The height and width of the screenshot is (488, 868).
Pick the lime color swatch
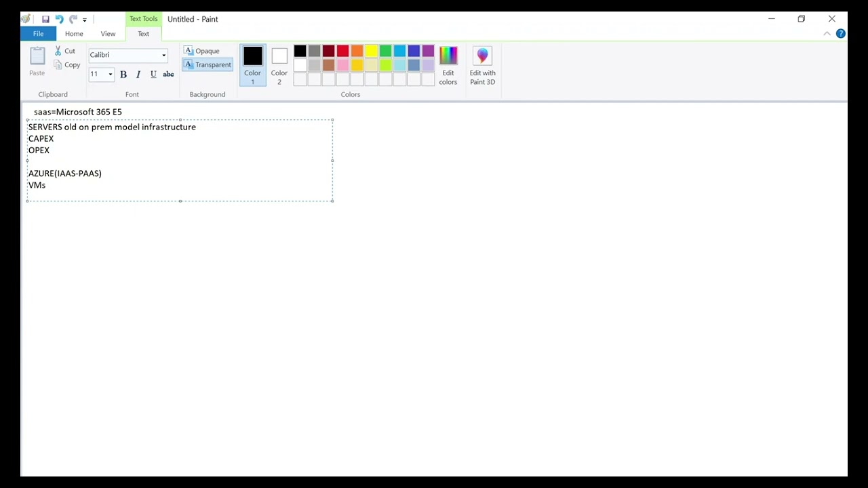point(385,65)
